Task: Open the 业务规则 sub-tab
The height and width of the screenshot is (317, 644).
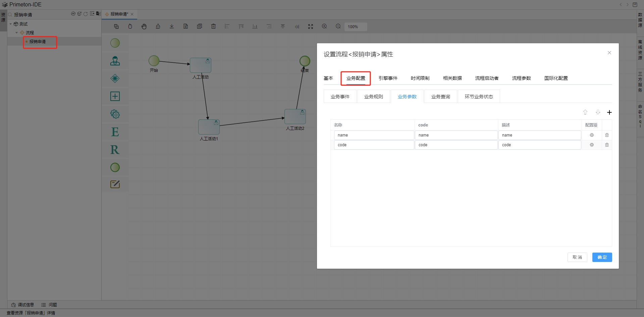Action: point(373,97)
